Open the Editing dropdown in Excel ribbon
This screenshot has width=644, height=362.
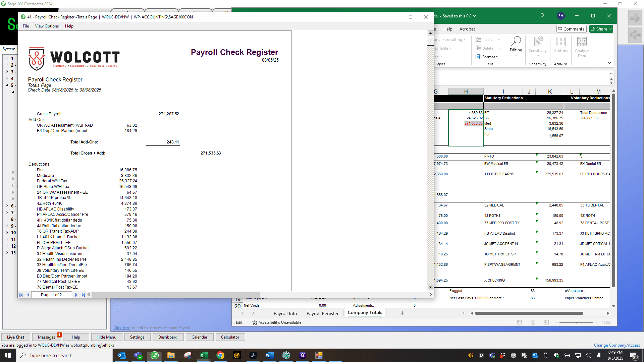516,46
